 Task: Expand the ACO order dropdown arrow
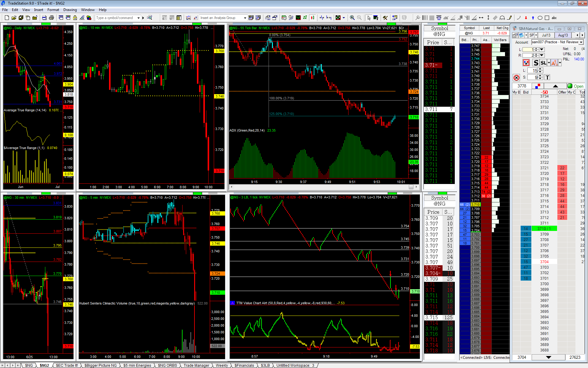[x=560, y=63]
